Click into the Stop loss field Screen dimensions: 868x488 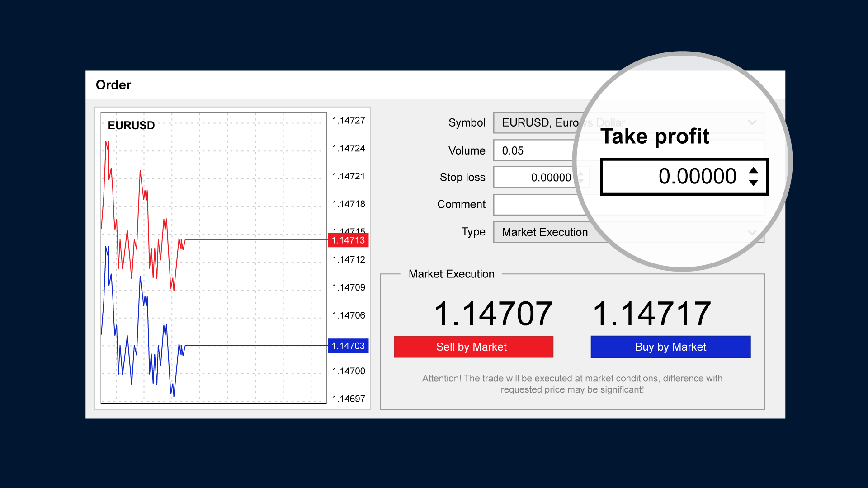click(x=533, y=178)
